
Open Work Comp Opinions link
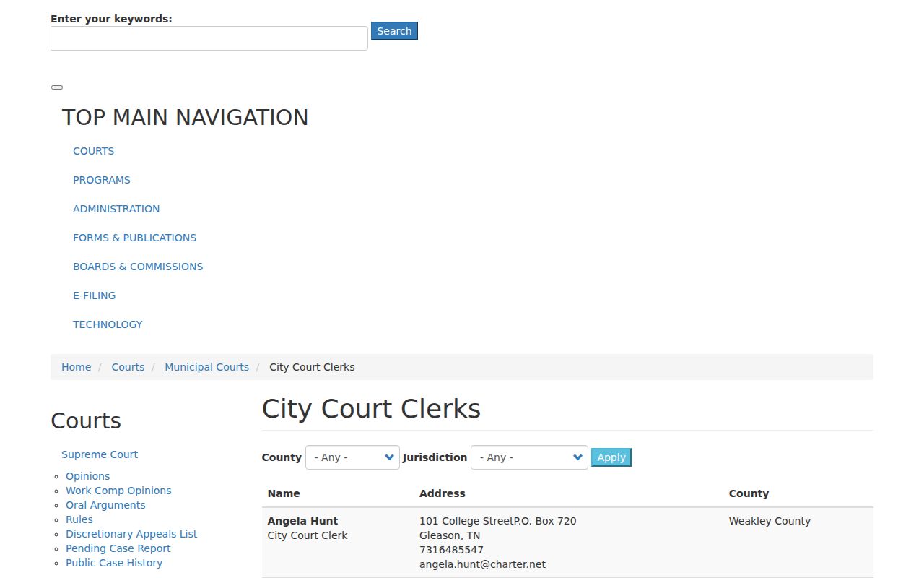(x=118, y=491)
